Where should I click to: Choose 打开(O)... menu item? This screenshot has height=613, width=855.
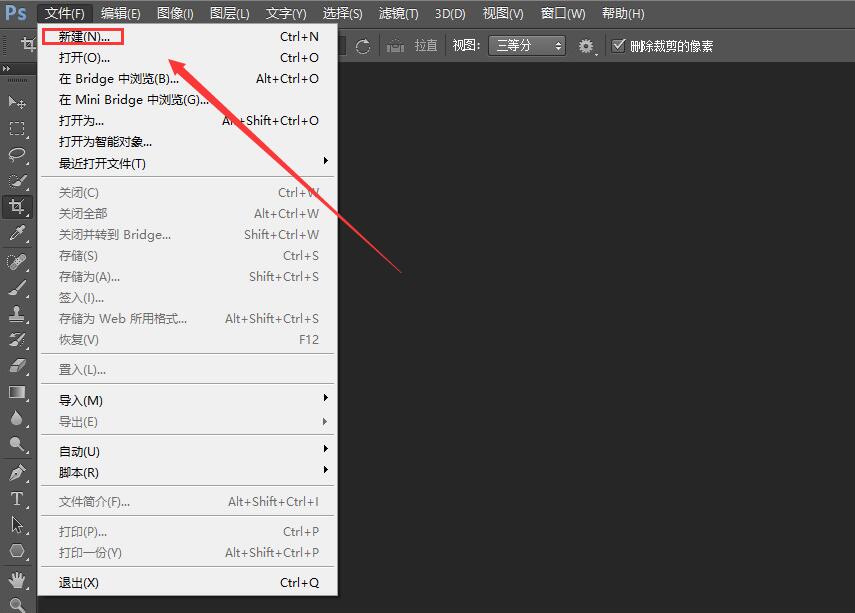pos(188,57)
